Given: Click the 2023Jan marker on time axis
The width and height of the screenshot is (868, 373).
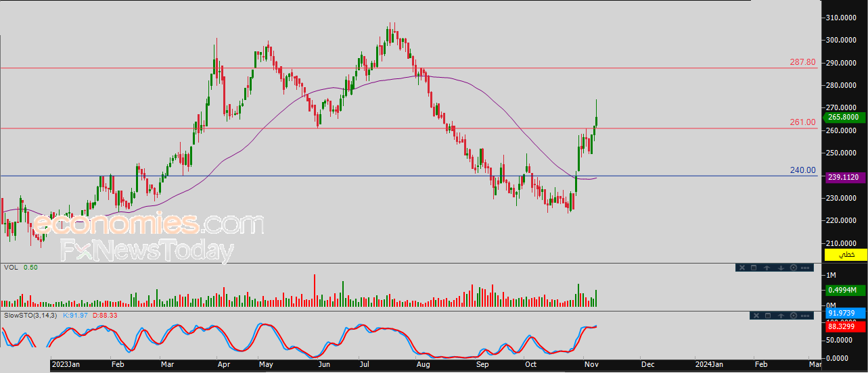Looking at the screenshot, I should pos(68,365).
